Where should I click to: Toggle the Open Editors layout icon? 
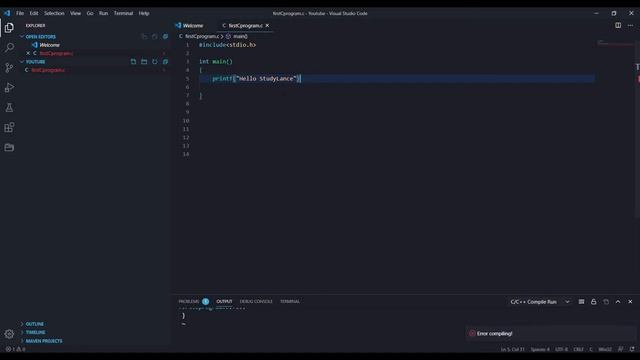pyautogui.click(x=155, y=37)
